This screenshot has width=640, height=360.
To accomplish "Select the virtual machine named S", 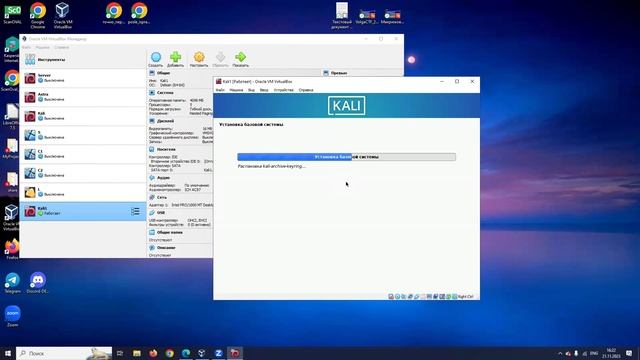I will [x=83, y=135].
